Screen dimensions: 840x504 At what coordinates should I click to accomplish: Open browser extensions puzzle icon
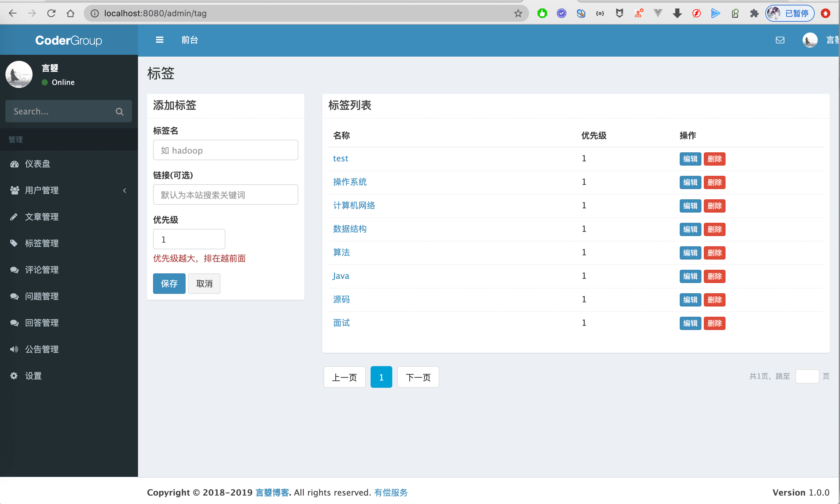coord(754,13)
